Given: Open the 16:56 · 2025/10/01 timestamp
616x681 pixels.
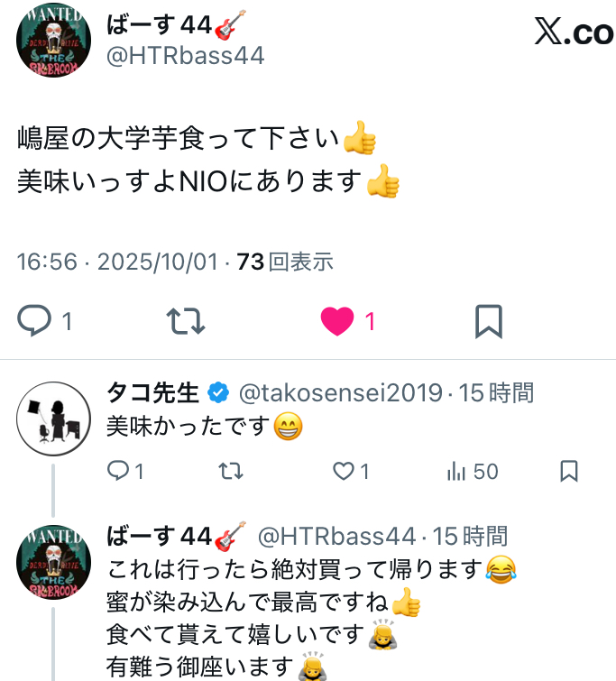Looking at the screenshot, I should point(117,262).
